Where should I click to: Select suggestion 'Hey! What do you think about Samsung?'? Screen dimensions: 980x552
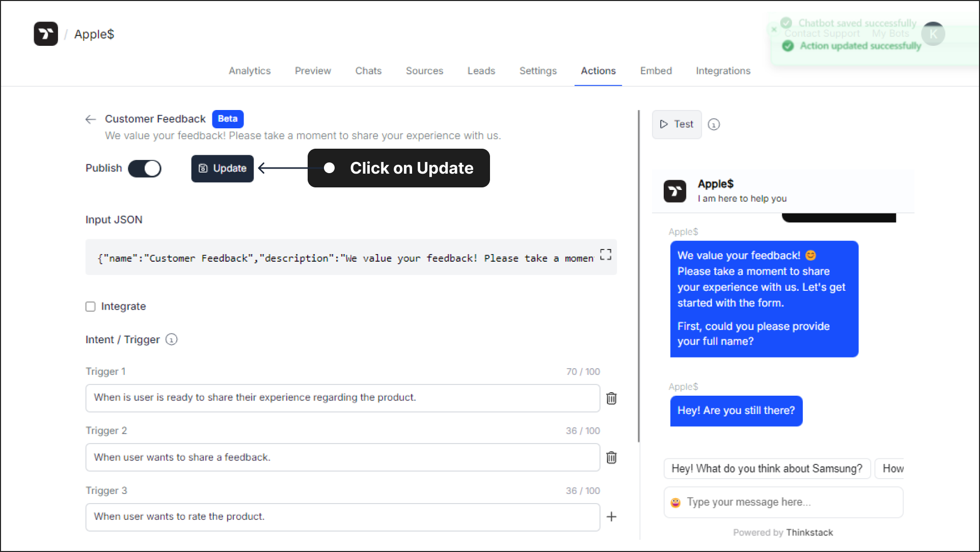767,468
